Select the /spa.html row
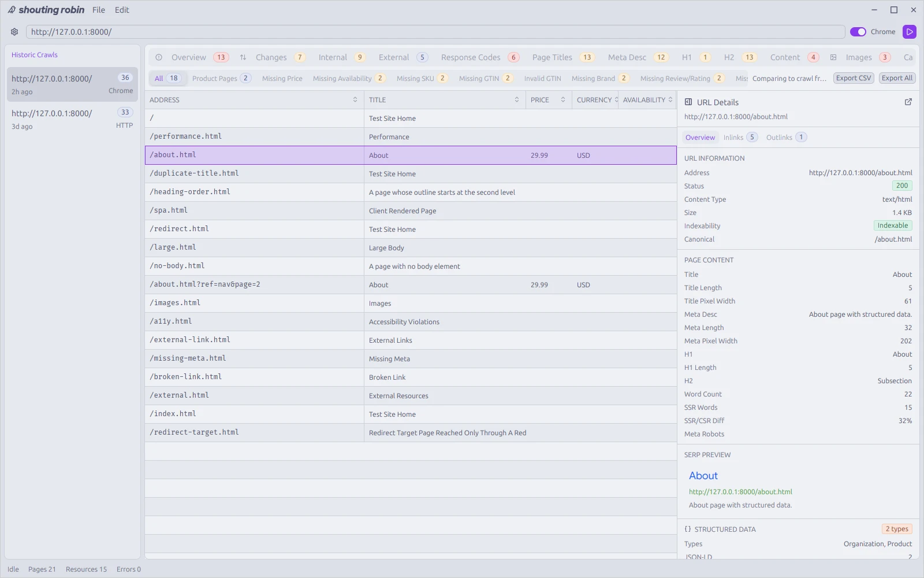Screen dimensions: 924x578 coord(411,210)
